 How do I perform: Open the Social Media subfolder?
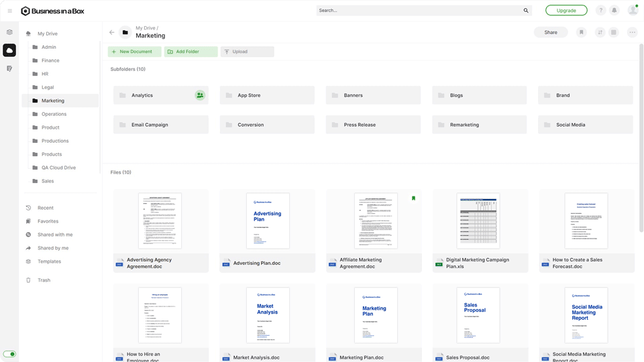click(586, 125)
